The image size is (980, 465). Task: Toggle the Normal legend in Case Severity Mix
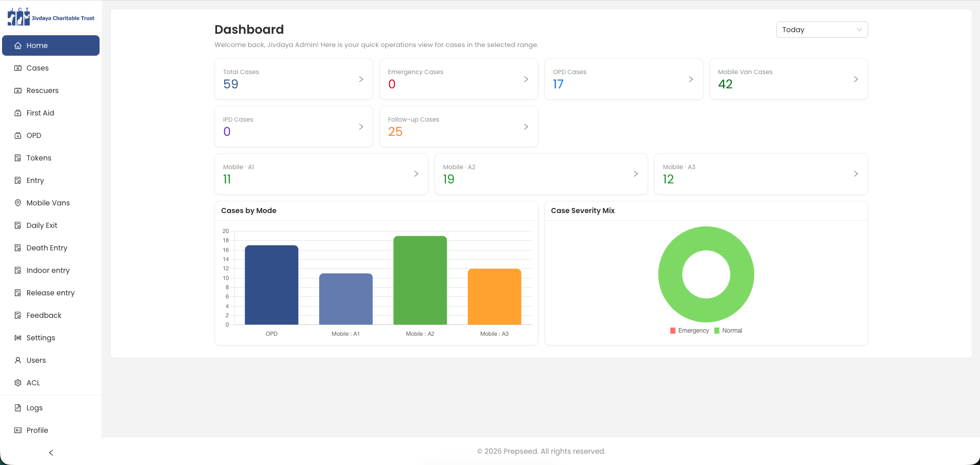[728, 331]
